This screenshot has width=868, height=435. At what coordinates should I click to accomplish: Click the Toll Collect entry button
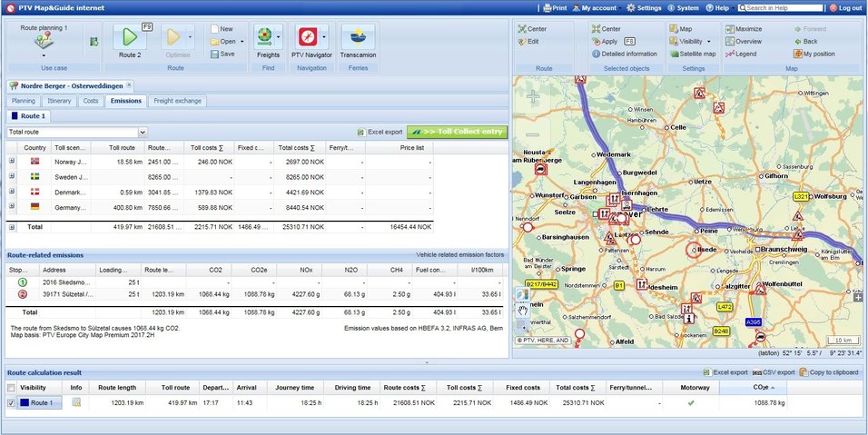pyautogui.click(x=456, y=132)
